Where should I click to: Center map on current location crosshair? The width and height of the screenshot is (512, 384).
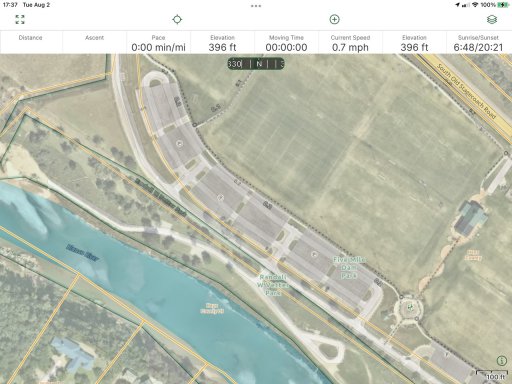click(177, 19)
